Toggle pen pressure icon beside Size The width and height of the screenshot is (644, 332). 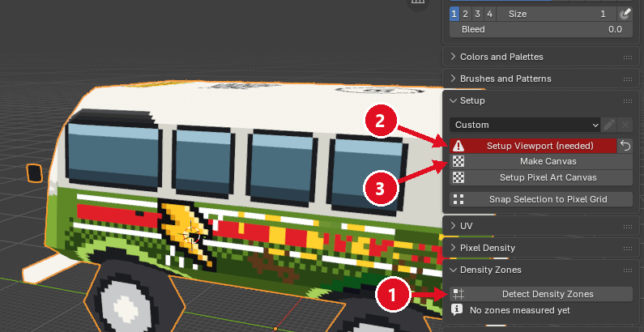(x=625, y=14)
